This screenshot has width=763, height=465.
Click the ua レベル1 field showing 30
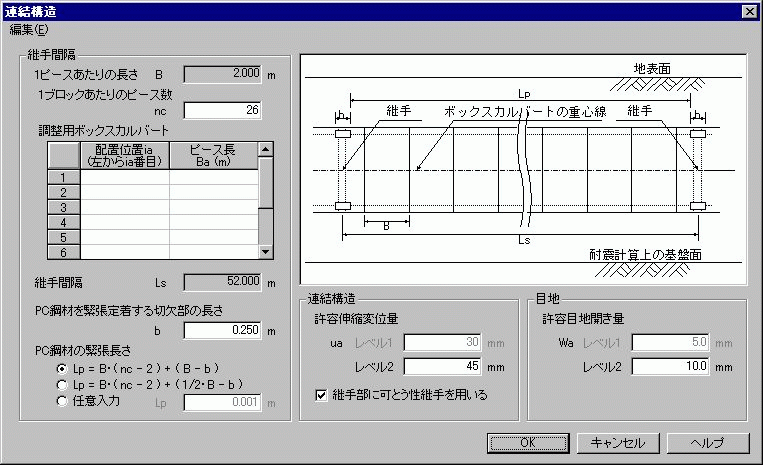442,342
